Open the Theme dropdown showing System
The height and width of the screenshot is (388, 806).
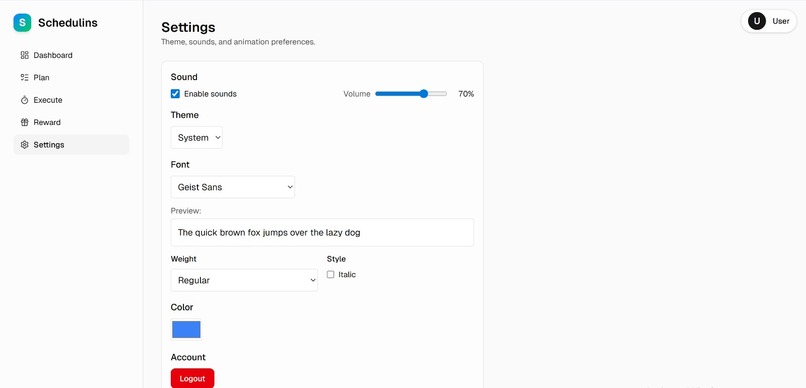(x=197, y=138)
